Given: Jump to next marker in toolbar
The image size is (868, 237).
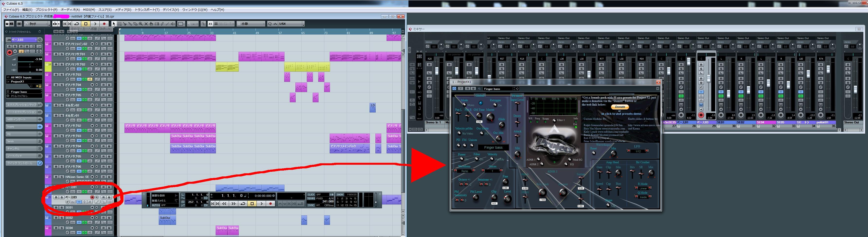Looking at the screenshot, I should (x=69, y=24).
